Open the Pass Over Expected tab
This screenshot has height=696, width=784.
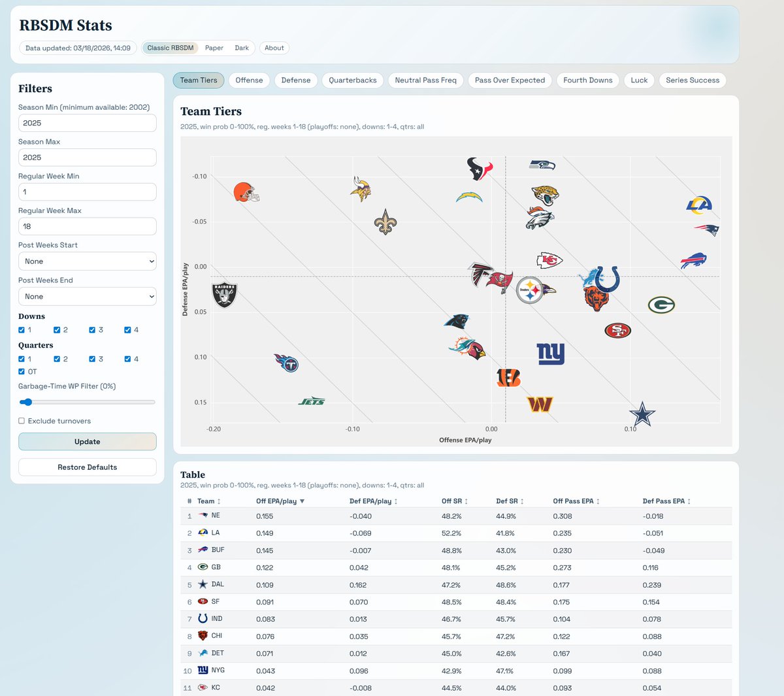coord(510,80)
